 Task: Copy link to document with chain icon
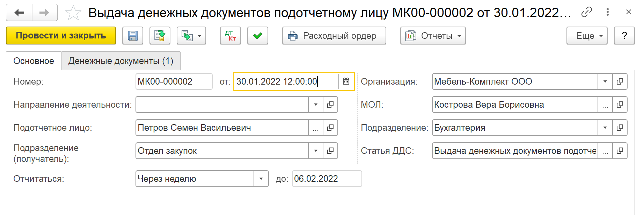(x=586, y=12)
